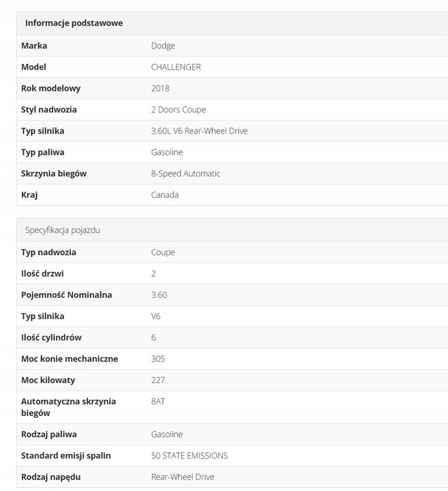This screenshot has height=491, width=448.
Task: Click the 3.60L V6 Rear-Wheel Drive text
Action: (199, 131)
